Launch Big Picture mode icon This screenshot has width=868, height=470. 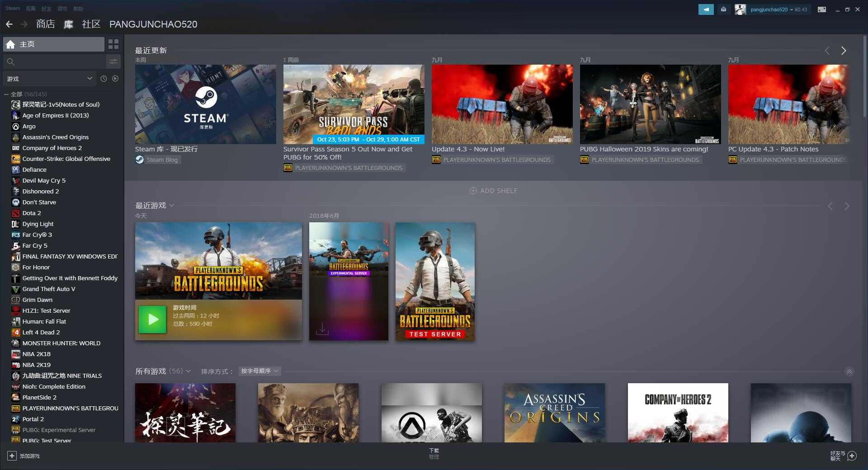(x=822, y=9)
